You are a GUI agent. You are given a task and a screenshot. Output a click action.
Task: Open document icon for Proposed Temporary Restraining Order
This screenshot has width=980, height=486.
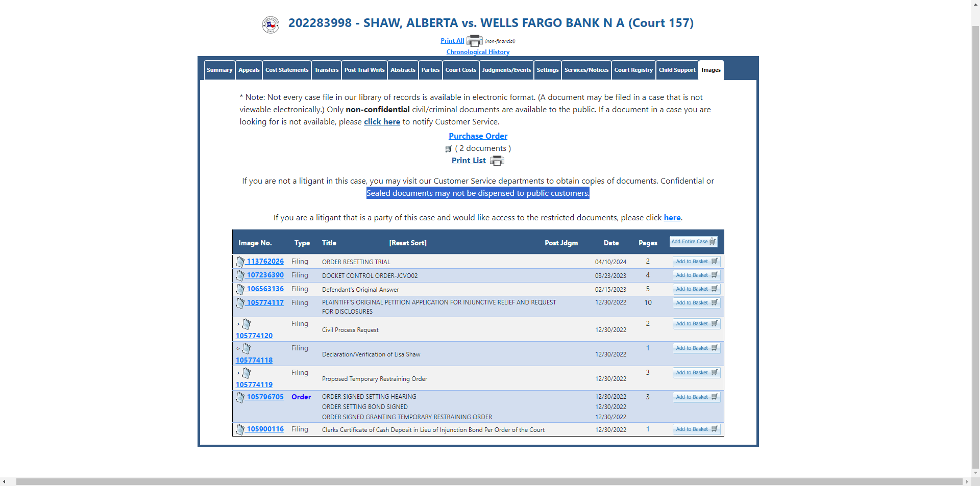[246, 373]
